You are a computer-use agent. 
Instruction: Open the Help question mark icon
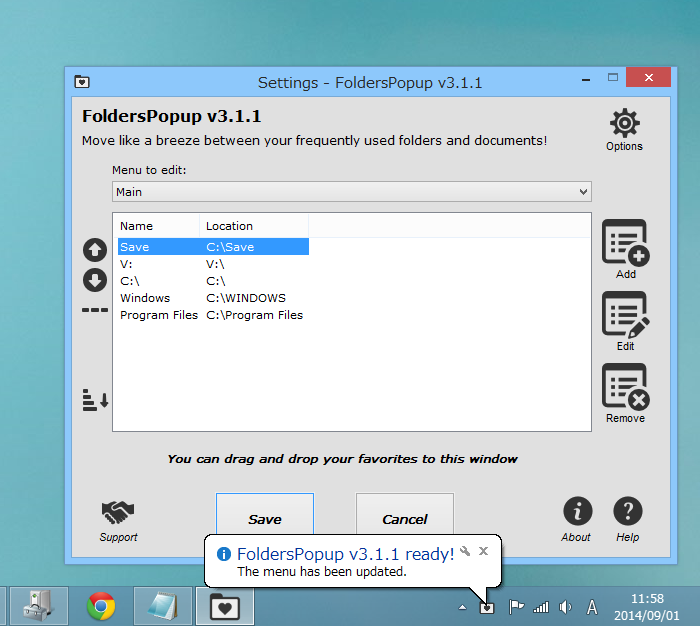click(628, 511)
